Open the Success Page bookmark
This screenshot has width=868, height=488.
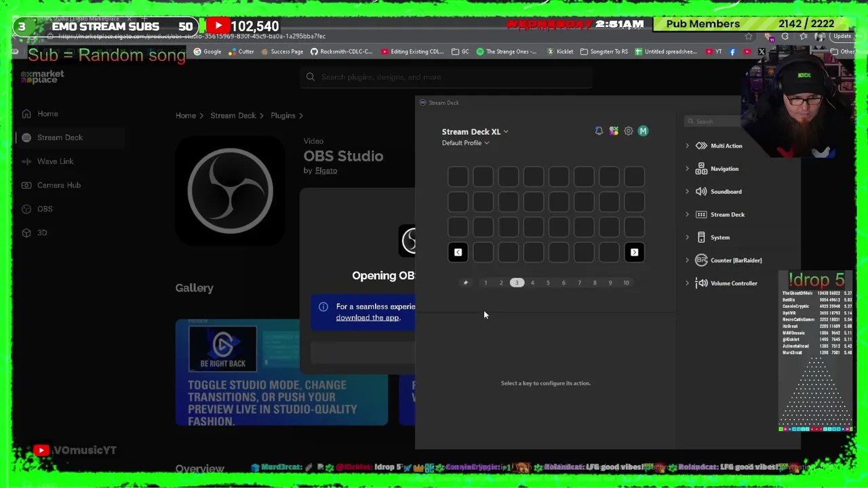coord(281,52)
